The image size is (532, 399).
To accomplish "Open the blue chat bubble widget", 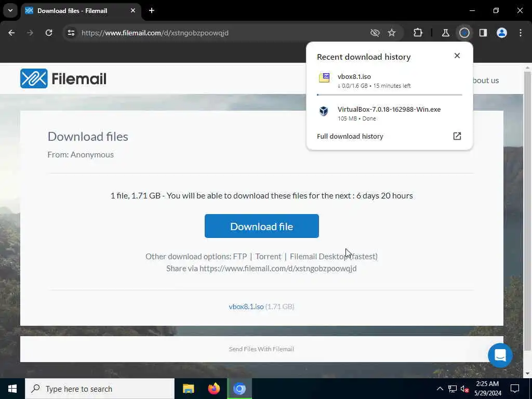I will pos(500,355).
